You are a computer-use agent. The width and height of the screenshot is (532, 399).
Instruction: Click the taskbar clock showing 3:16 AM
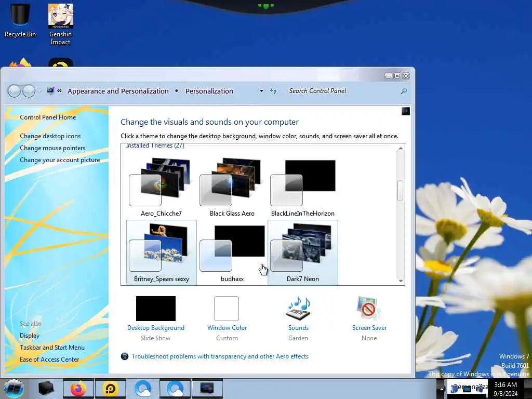pyautogui.click(x=506, y=389)
